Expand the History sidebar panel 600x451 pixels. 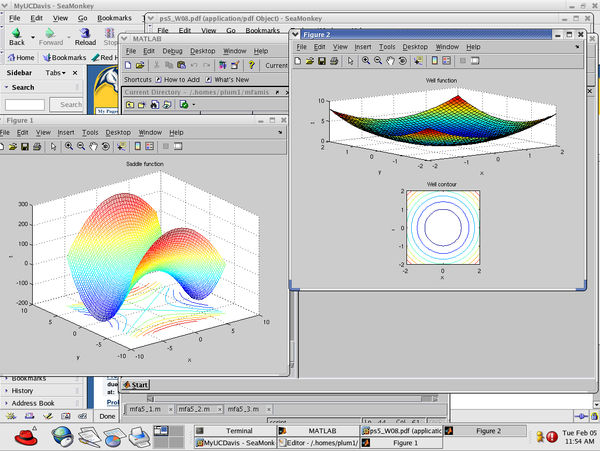click(x=22, y=391)
